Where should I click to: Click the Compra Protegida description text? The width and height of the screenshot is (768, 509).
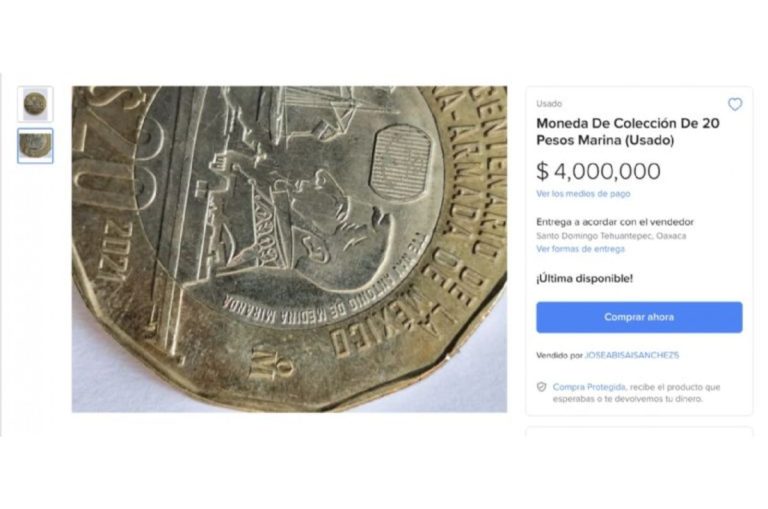636,393
